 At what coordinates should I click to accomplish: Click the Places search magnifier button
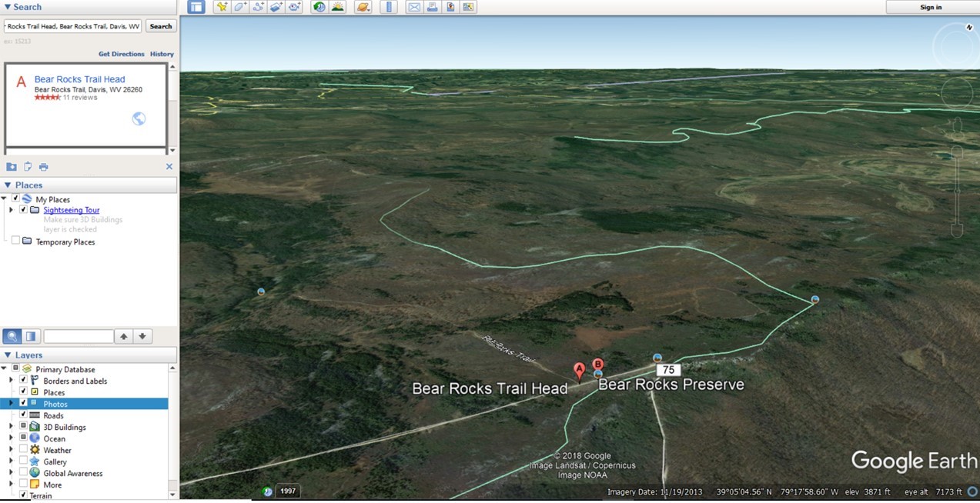12,336
